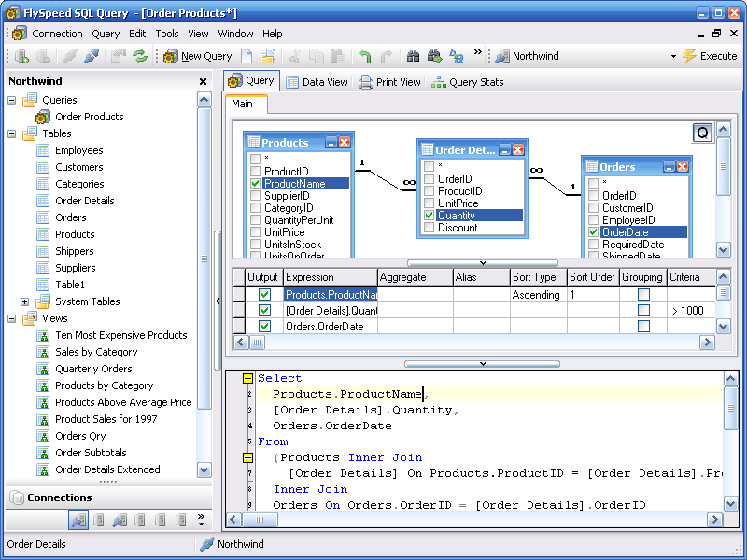Click the magnifier icon in the query diagram corner
Viewport: 747px width, 560px height.
(702, 133)
